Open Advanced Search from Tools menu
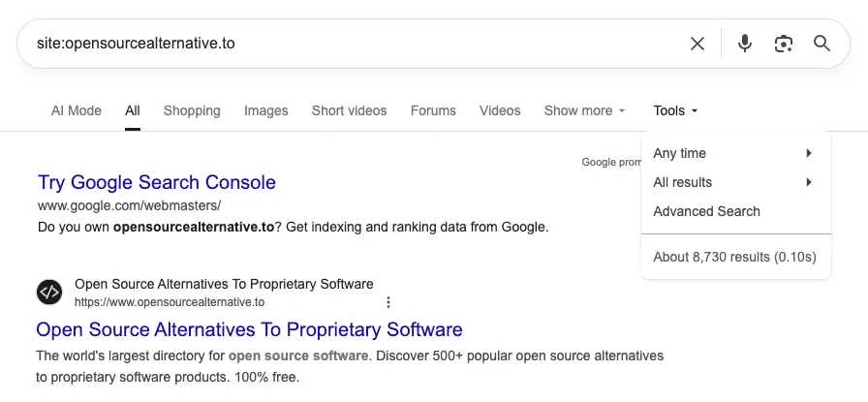This screenshot has width=868, height=402. [706, 211]
